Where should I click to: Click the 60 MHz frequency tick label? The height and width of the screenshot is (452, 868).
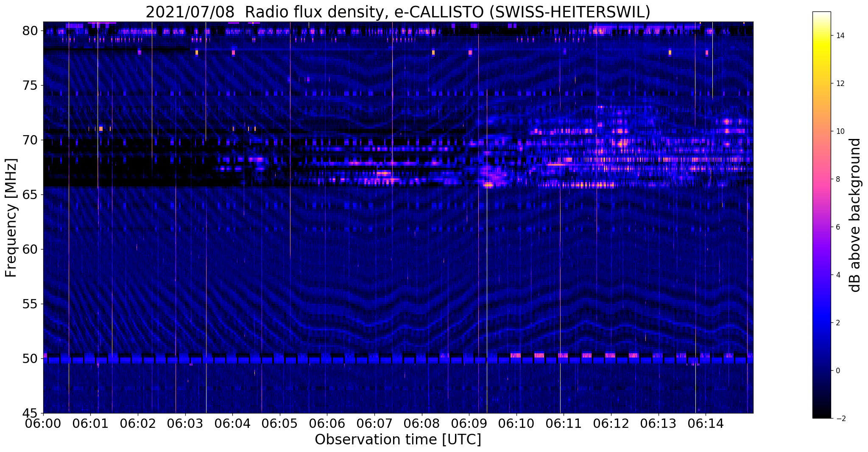point(30,250)
